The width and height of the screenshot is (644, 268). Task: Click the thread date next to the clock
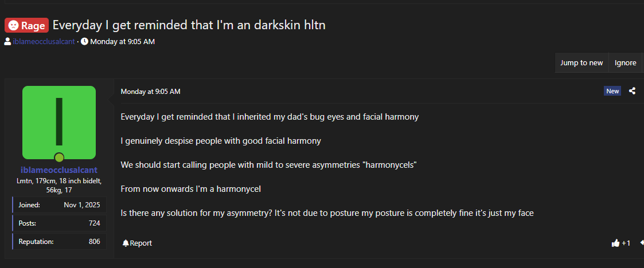(x=122, y=41)
